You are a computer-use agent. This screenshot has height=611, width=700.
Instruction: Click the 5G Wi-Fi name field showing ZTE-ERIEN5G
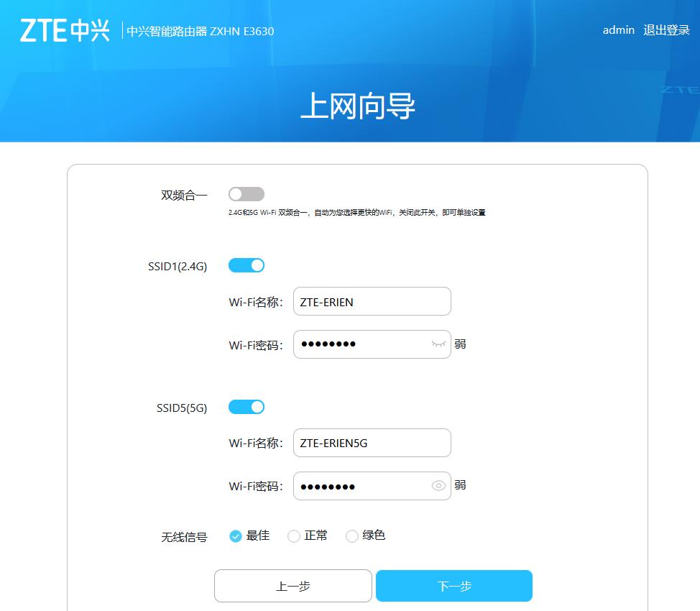tap(372, 443)
